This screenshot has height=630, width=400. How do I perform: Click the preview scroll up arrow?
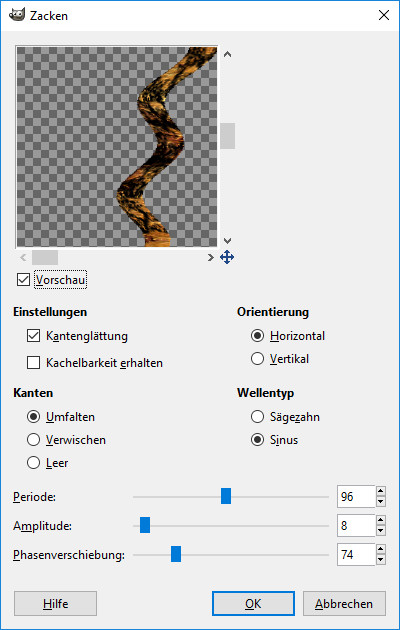point(227,54)
